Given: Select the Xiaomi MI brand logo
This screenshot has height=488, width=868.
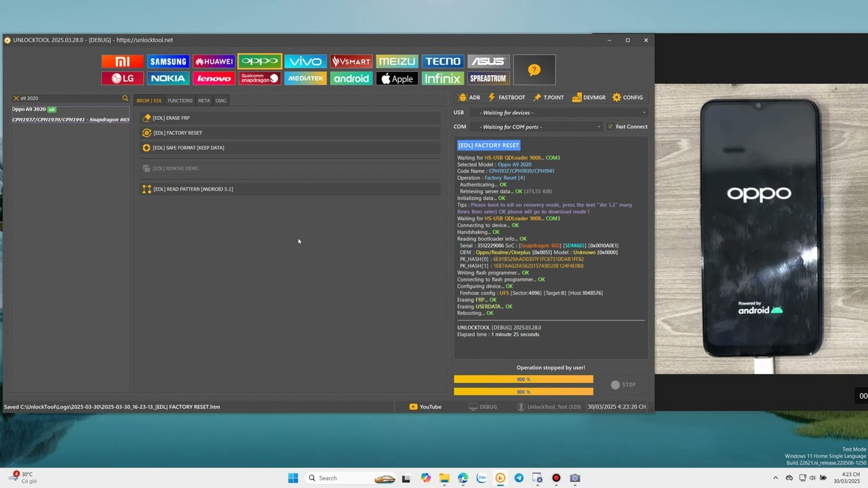Looking at the screenshot, I should click(x=122, y=62).
